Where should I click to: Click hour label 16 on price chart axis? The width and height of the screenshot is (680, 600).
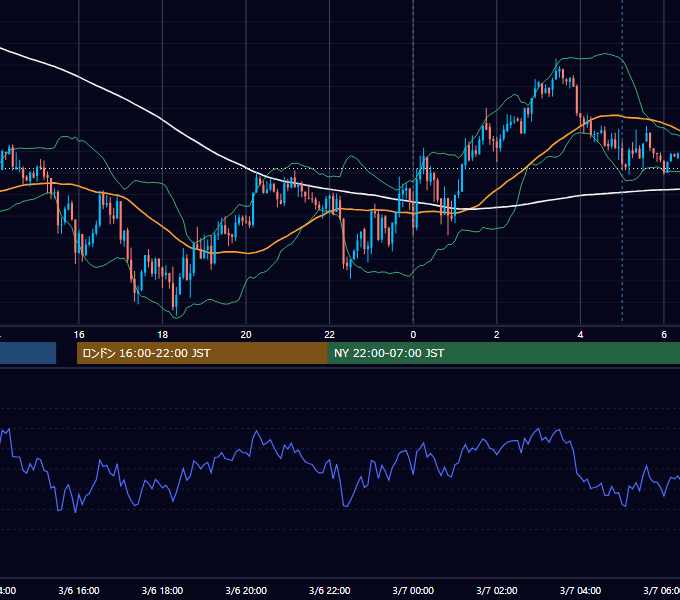(79, 335)
